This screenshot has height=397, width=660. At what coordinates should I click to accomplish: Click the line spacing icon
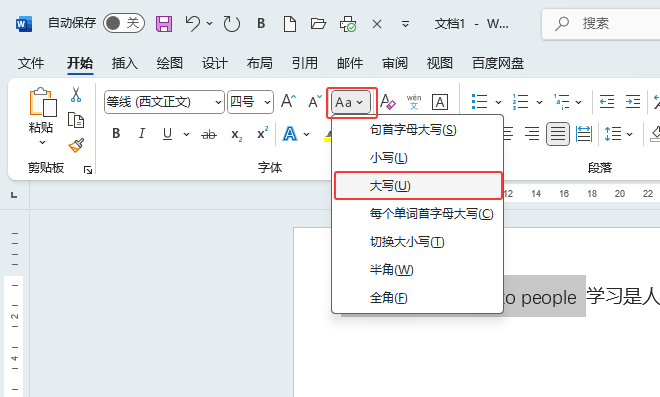[x=613, y=134]
